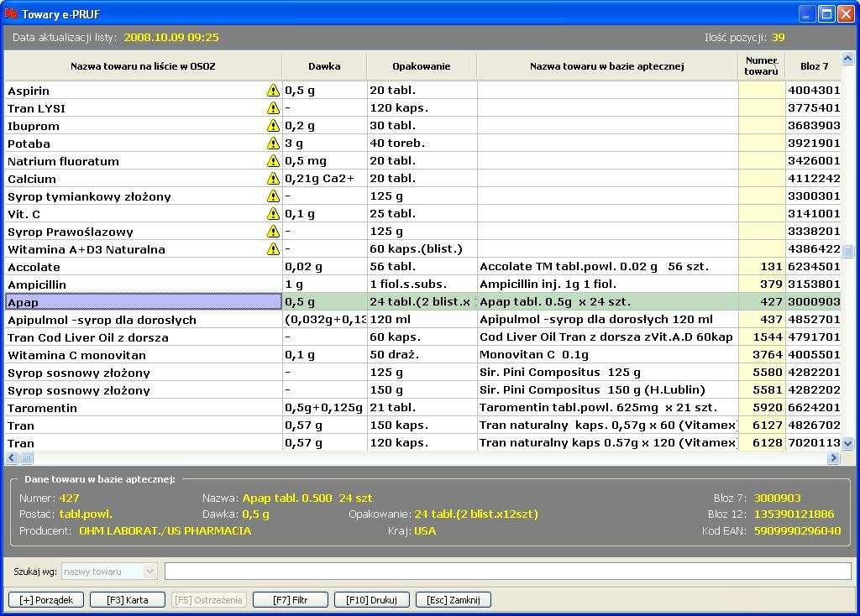Click numer towaru 5920 cell
Screen dimensions: 860x616
click(762, 407)
